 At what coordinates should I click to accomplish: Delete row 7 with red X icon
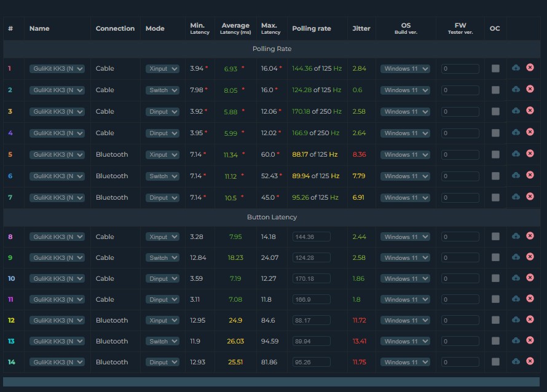point(530,197)
